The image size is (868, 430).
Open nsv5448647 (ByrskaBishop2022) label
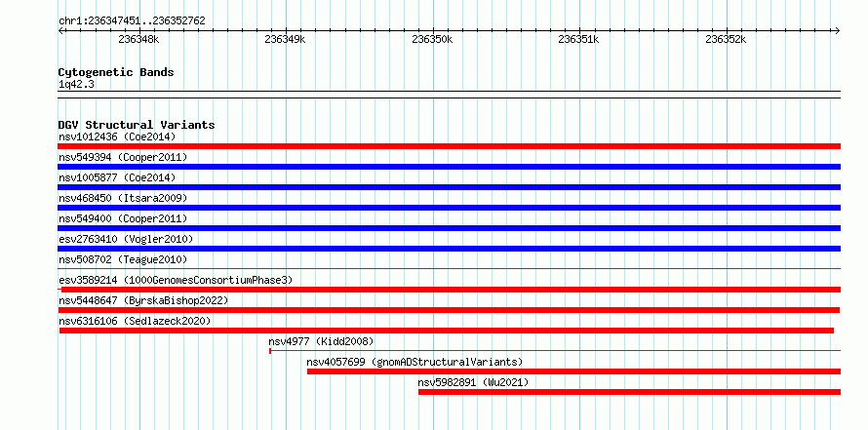click(143, 300)
